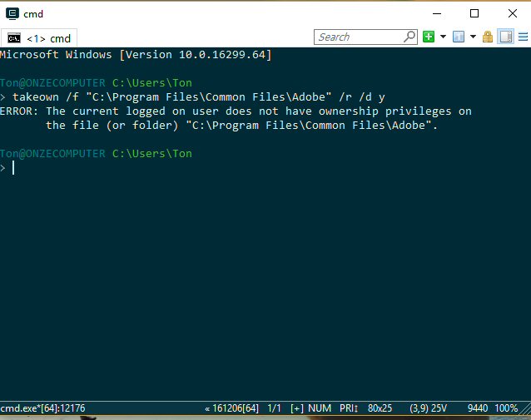Viewport: 531px width, 420px height.
Task: Click the ERROR message line
Action: pyautogui.click(x=236, y=111)
